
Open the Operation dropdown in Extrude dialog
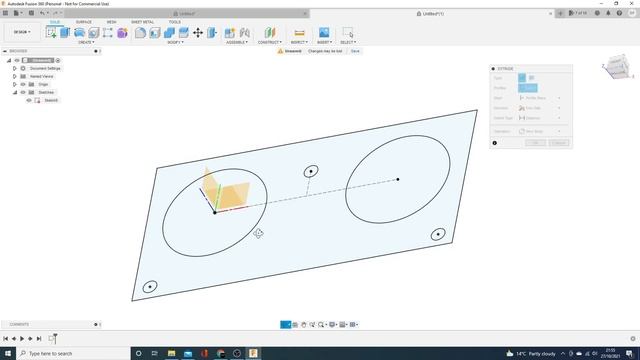pyautogui.click(x=541, y=131)
